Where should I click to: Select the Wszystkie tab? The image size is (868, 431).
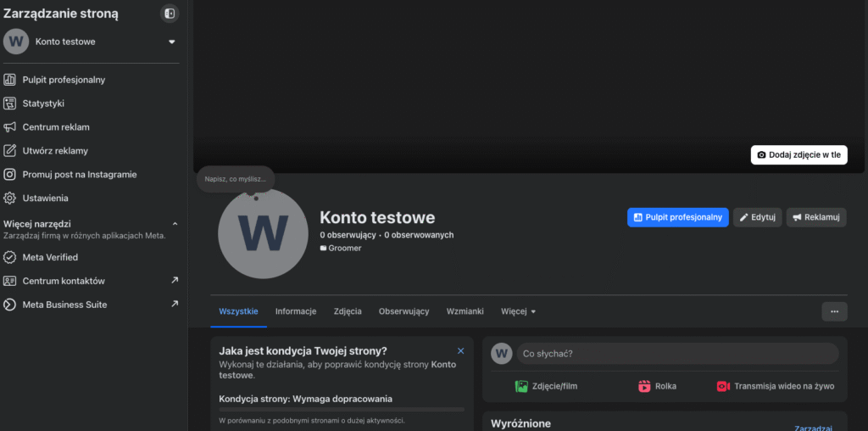pos(238,311)
